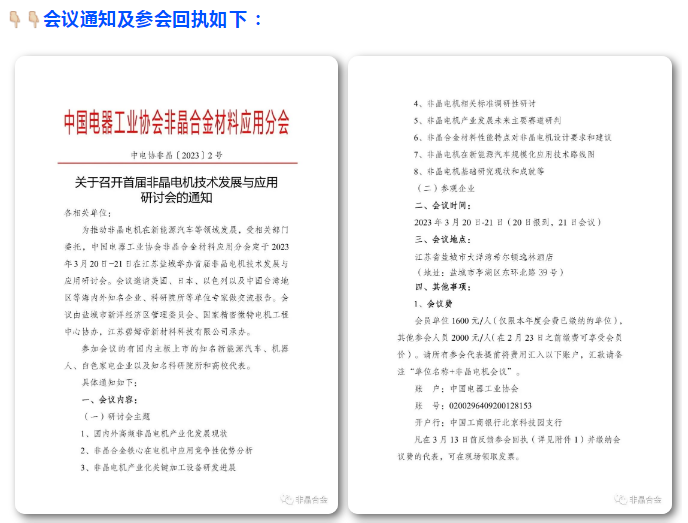Click the first pointing-down hand emoji
Viewport: 688px width, 523px height.
15,19
